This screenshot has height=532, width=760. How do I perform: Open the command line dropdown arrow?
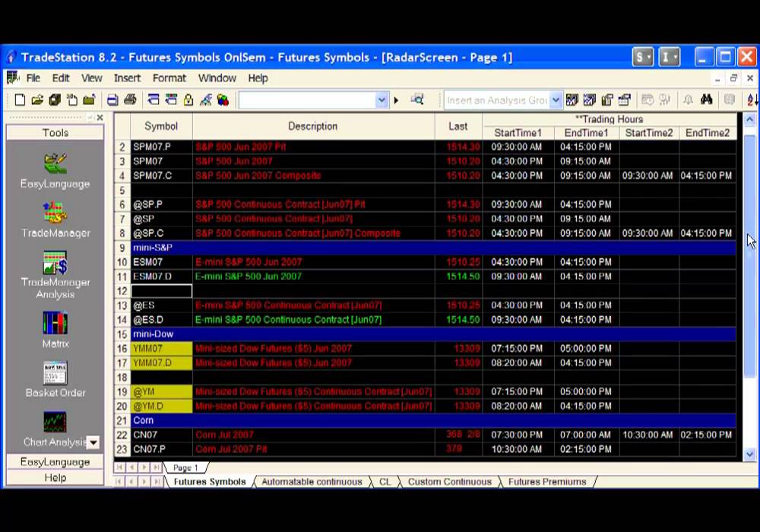382,100
